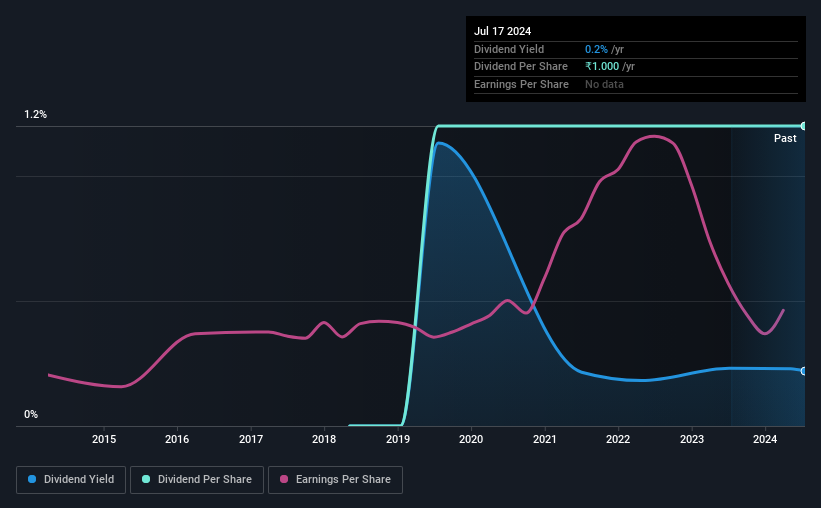Select the 2016 label on the time axis
The width and height of the screenshot is (821, 508).
click(177, 439)
